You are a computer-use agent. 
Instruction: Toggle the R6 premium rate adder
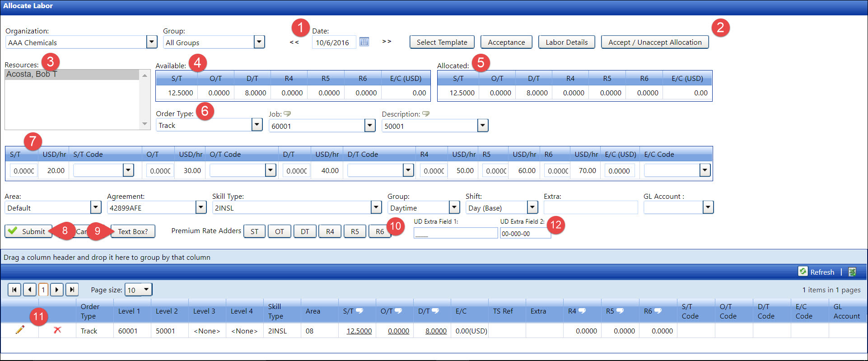(x=379, y=231)
